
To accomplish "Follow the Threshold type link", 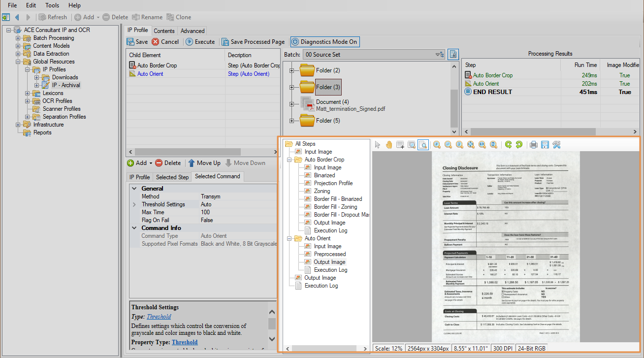I will pyautogui.click(x=159, y=317).
